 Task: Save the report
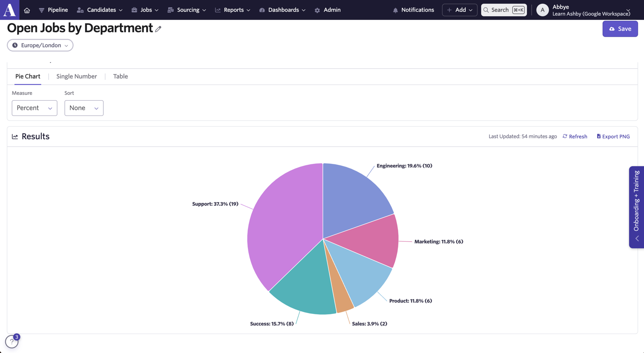pyautogui.click(x=620, y=29)
